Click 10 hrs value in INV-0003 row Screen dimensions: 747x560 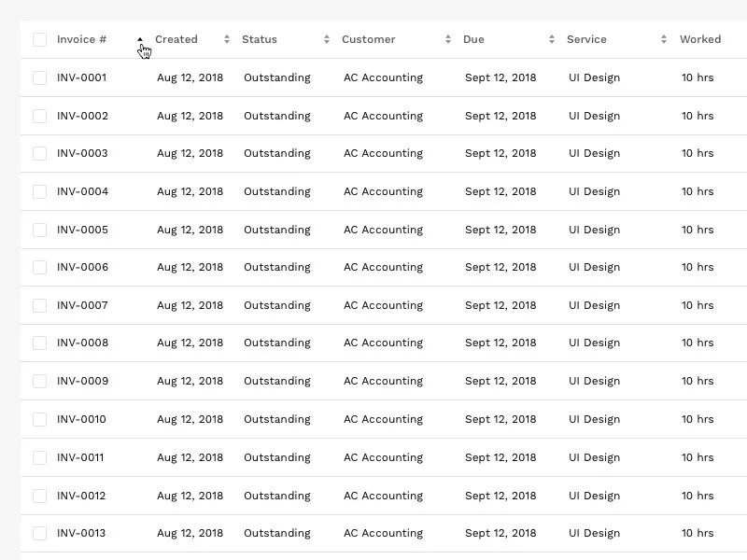[698, 153]
